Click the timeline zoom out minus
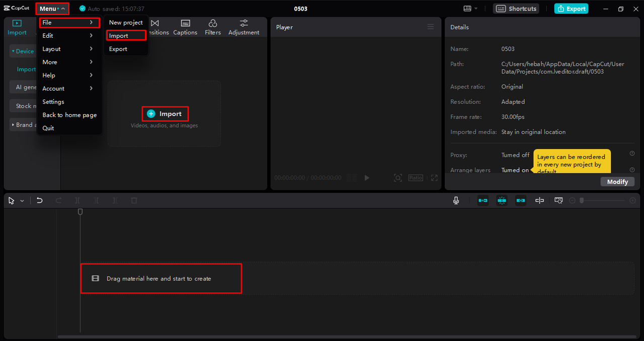Image resolution: width=644 pixels, height=341 pixels. (572, 200)
